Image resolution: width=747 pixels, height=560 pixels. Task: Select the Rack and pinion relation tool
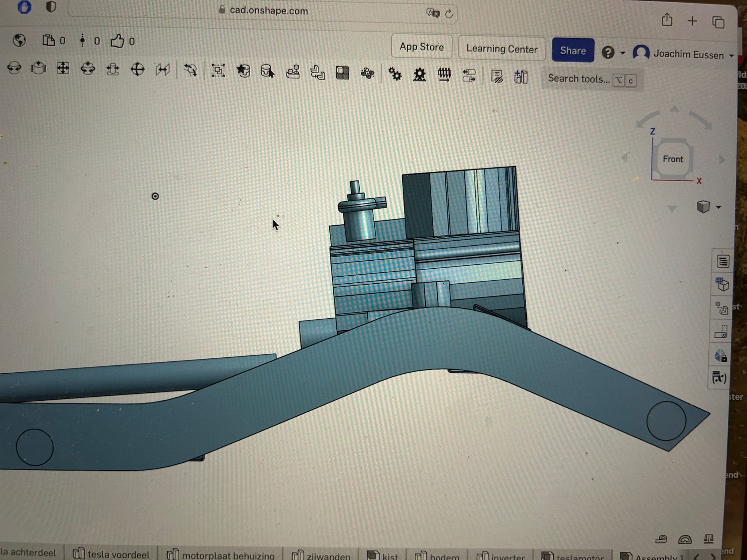419,75
